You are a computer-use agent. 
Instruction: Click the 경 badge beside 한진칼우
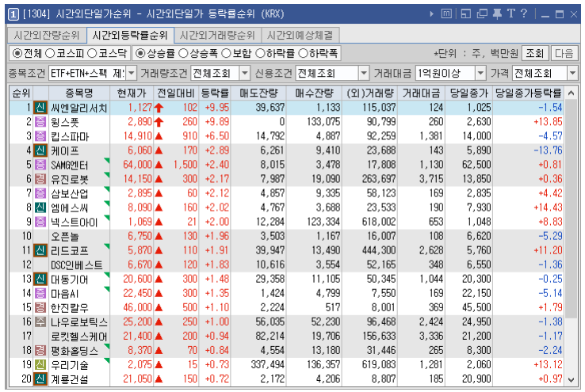point(40,307)
